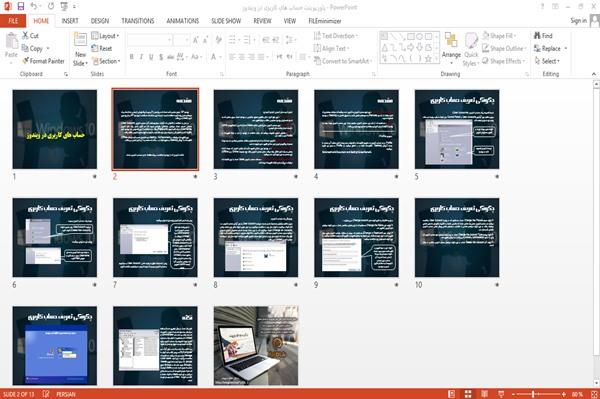Click the Reading View status bar icon
600x399 pixels.
[x=484, y=394]
